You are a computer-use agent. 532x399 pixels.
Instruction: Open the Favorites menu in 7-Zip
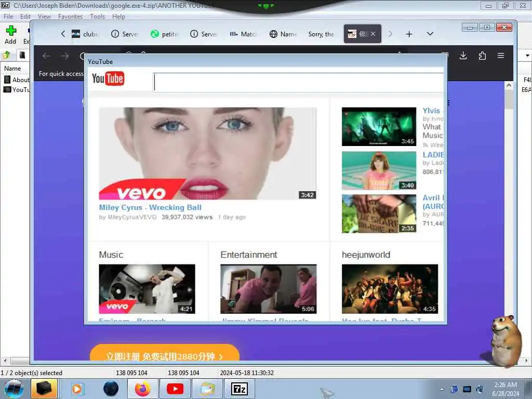(x=70, y=16)
